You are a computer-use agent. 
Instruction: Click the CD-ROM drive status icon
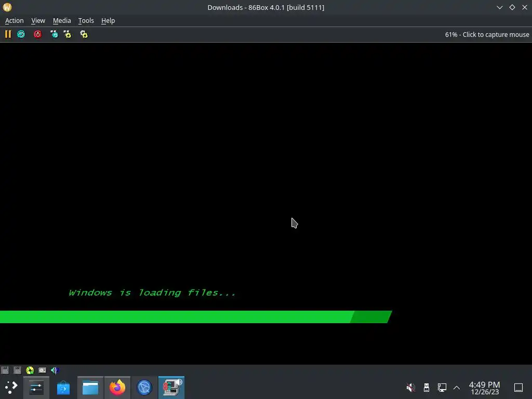tap(30, 370)
